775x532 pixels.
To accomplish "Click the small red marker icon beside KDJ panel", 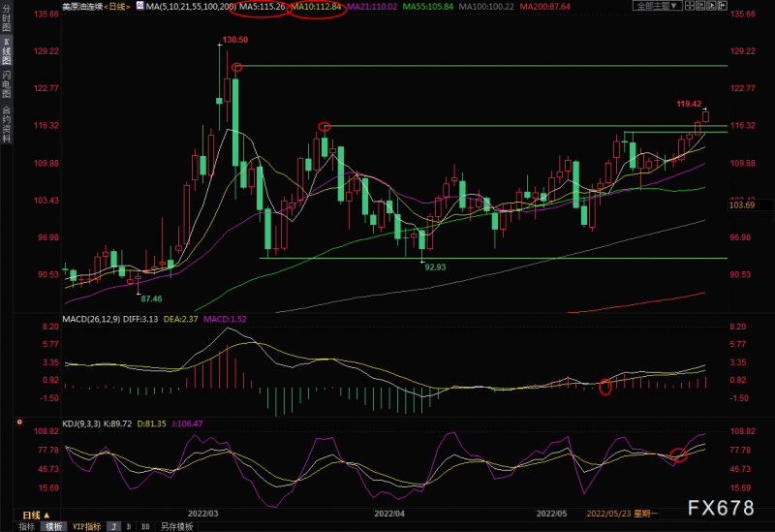I will tap(19, 422).
